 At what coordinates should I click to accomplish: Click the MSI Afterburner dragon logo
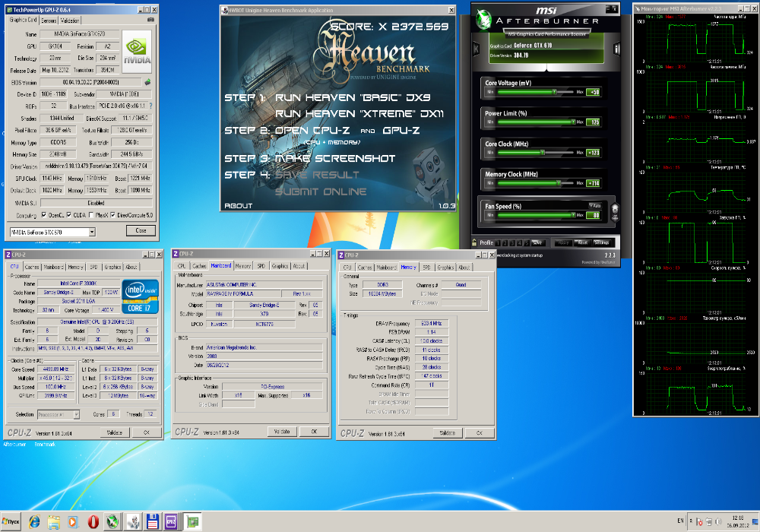[x=483, y=20]
